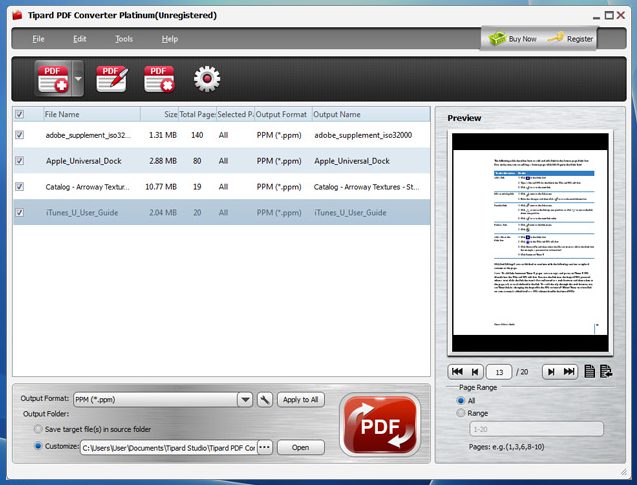The image size is (637, 485).
Task: Click the Output Format column header
Action: (283, 115)
